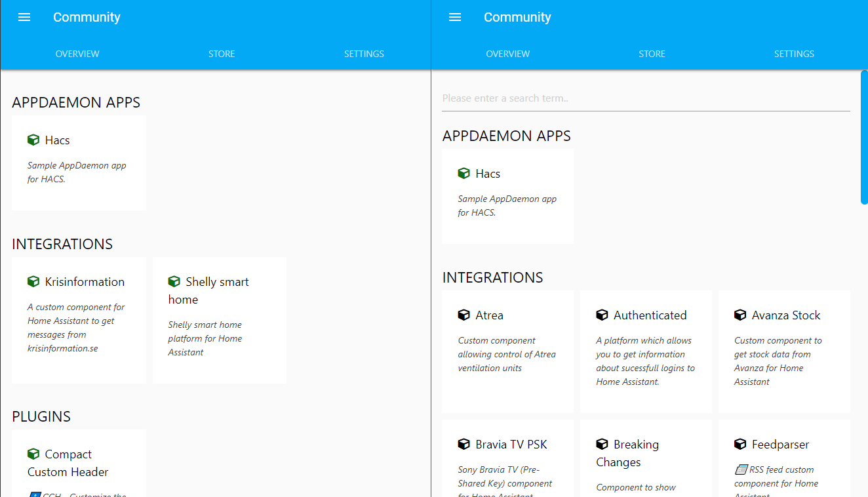868x497 pixels.
Task: Open Shelly smart home card title
Action: click(208, 290)
